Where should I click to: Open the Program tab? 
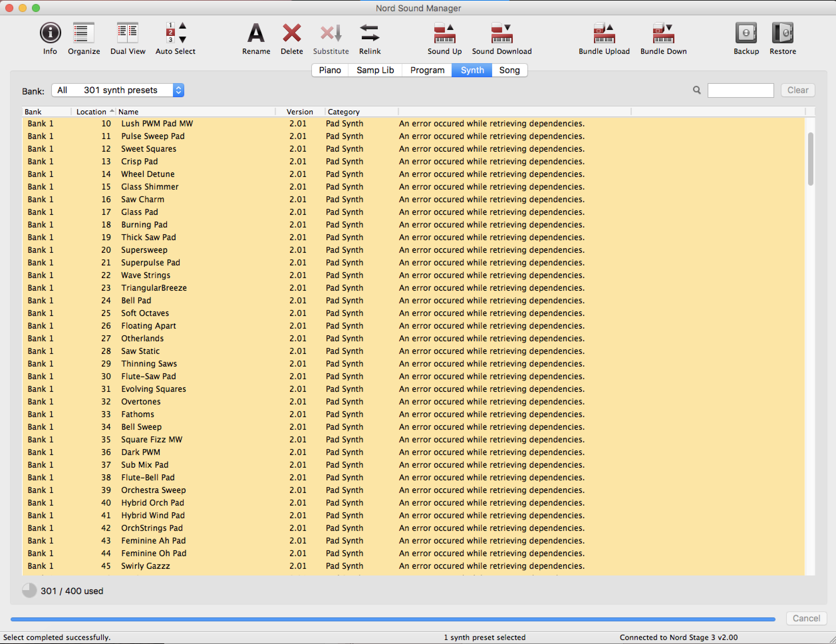tap(427, 70)
